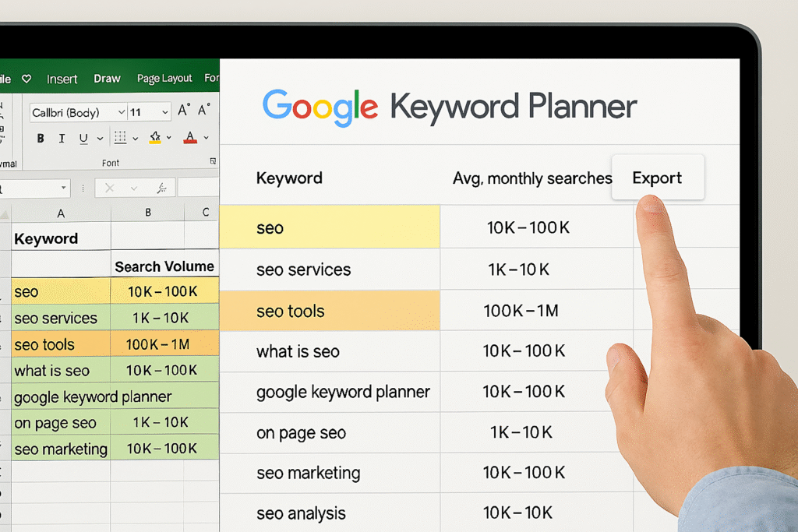Viewport: 798px width, 532px height.
Task: Select Excel '1K–10K' cell beside on page seo
Action: [x=164, y=422]
